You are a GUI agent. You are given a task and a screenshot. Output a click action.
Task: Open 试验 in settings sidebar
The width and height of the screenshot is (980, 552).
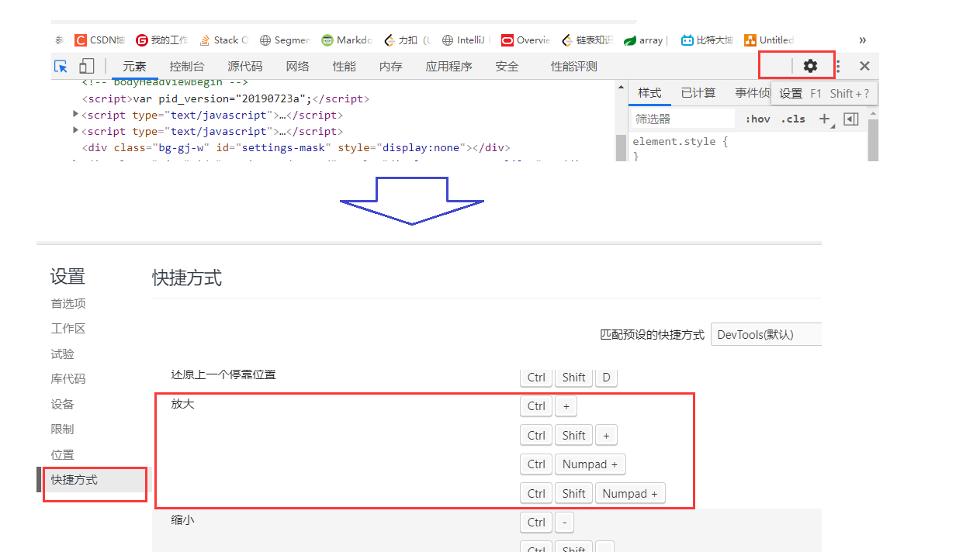pos(63,354)
